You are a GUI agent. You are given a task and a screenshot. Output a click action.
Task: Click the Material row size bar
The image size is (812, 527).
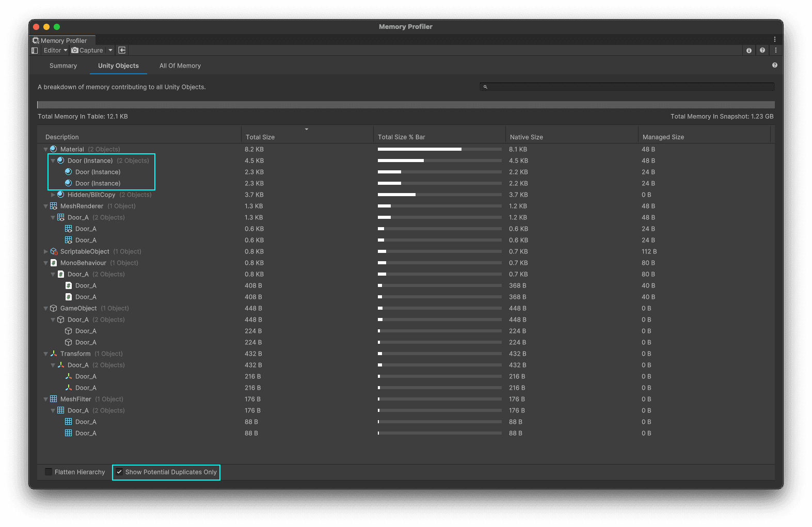440,149
